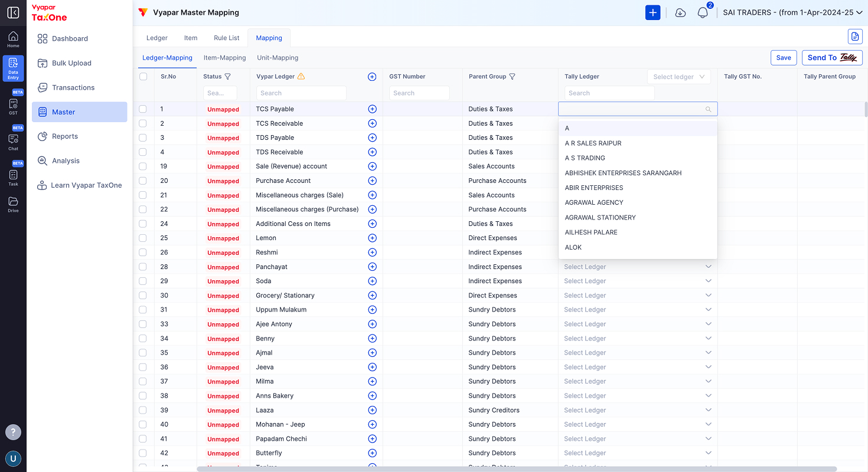Switch to the Item-Mapping sub-tab
Image resolution: width=868 pixels, height=472 pixels.
click(224, 58)
